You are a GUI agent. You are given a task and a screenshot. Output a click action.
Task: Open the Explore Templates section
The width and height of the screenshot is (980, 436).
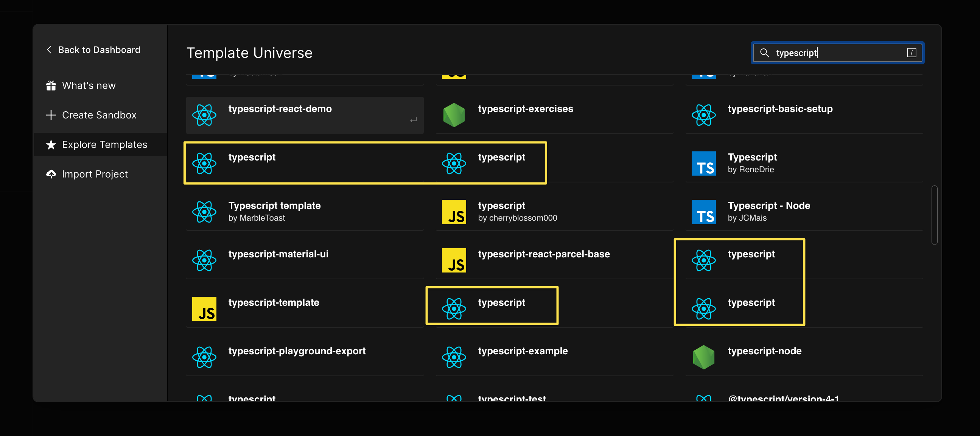coord(101,145)
